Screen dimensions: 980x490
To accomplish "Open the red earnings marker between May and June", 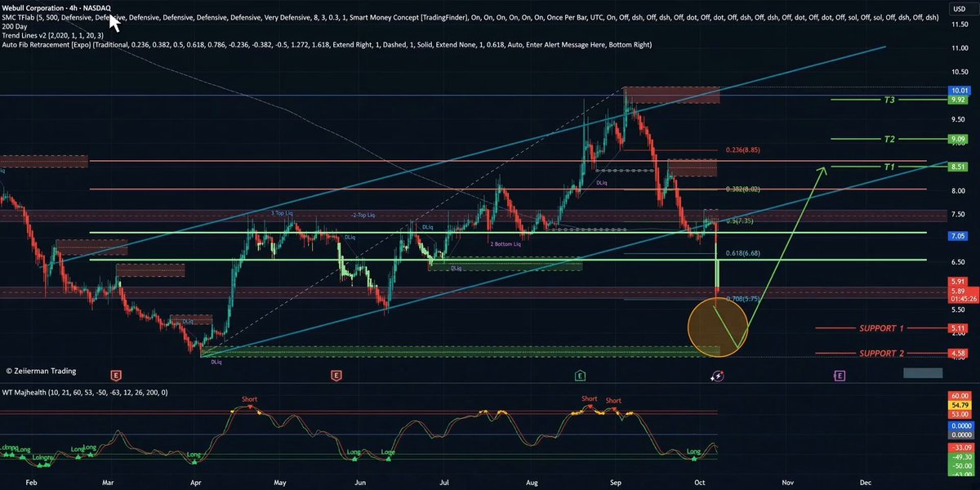I will pyautogui.click(x=336, y=376).
